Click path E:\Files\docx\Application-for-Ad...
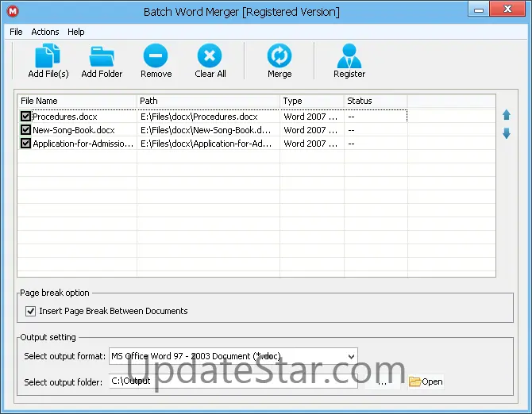Screen dimensions: 532x414 [x=206, y=144]
